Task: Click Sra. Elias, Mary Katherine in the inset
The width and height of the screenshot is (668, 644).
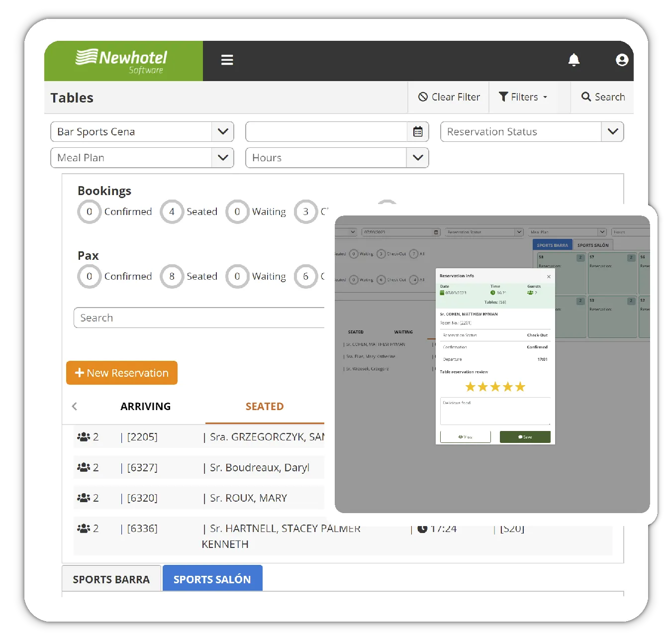Action: [x=371, y=356]
